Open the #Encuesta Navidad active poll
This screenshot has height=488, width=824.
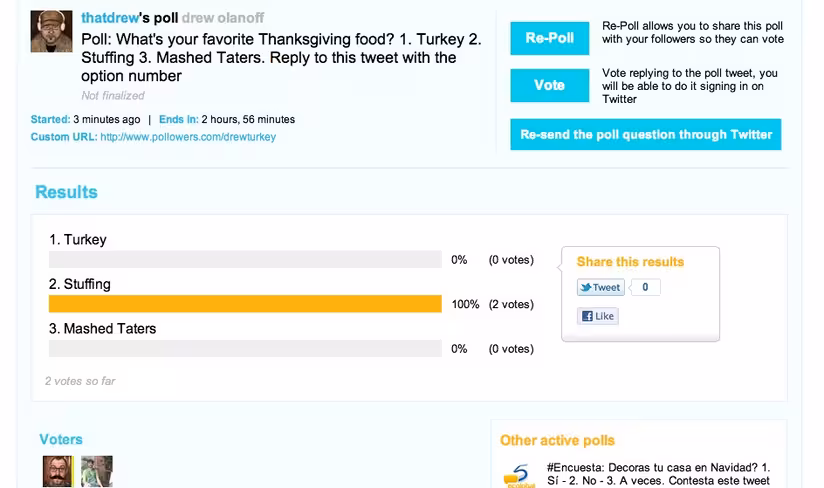coord(658,474)
